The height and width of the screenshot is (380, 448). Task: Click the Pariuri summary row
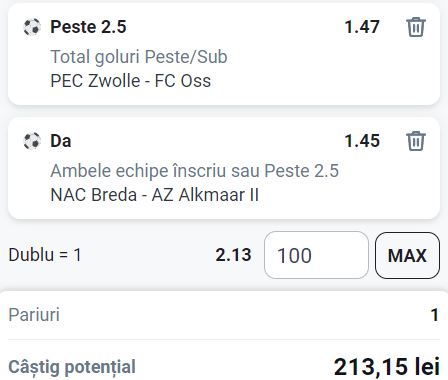224,315
